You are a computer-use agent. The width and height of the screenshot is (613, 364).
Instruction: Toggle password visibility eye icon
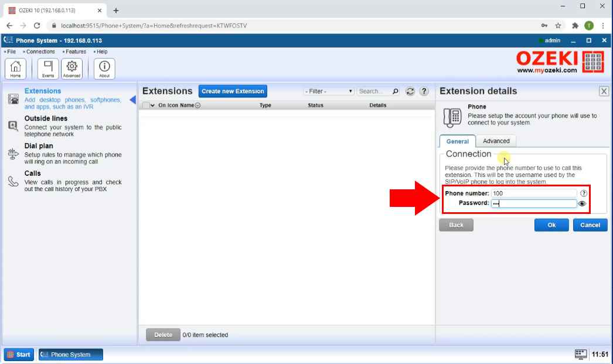point(582,204)
